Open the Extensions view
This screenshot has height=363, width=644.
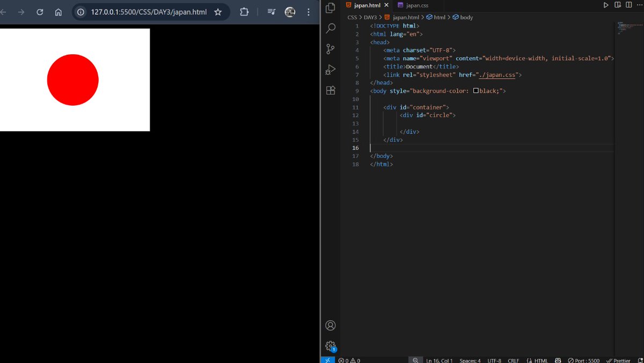point(331,90)
